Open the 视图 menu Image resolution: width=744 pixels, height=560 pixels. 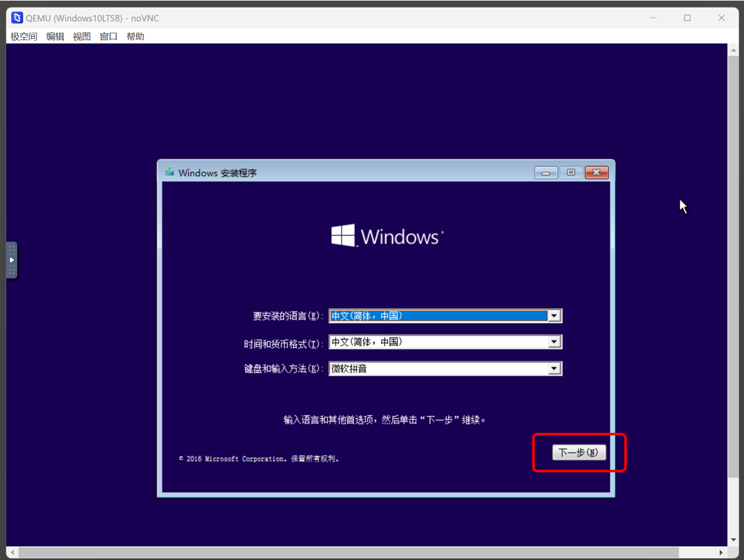click(81, 36)
